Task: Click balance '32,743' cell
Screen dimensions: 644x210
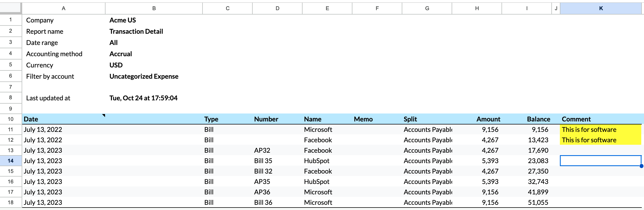Action: 527,181
